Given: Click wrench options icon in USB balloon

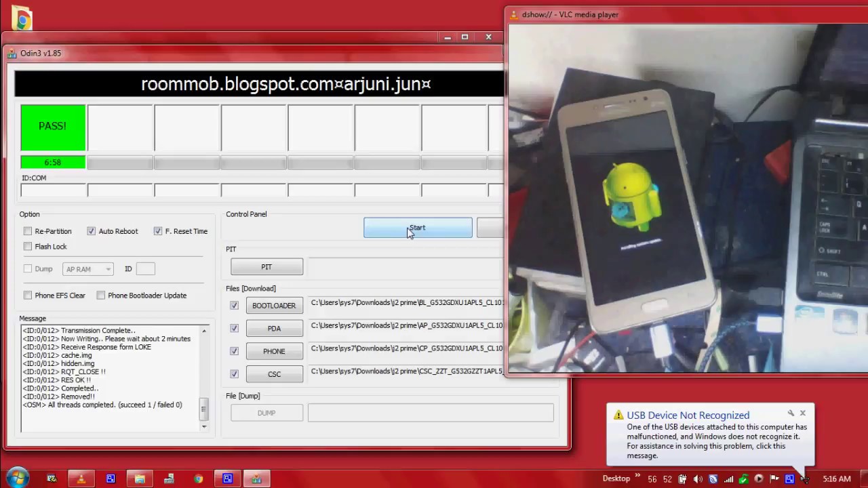Looking at the screenshot, I should (x=791, y=413).
